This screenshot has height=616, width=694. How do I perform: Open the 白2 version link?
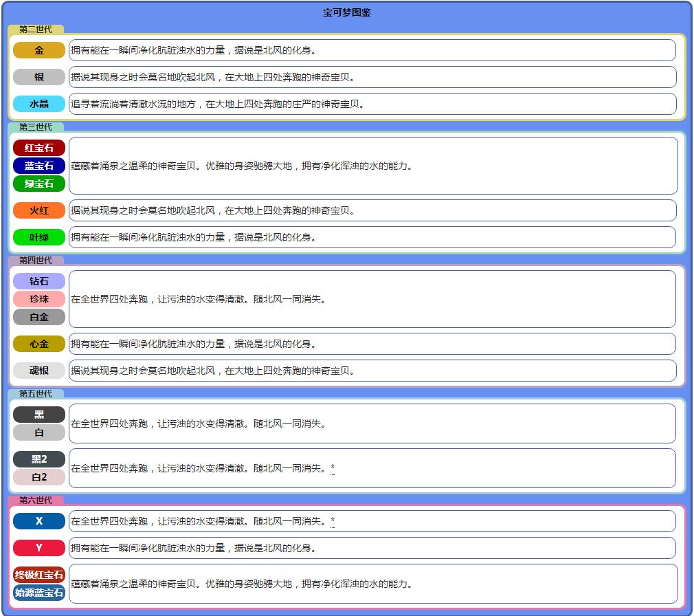click(x=39, y=477)
